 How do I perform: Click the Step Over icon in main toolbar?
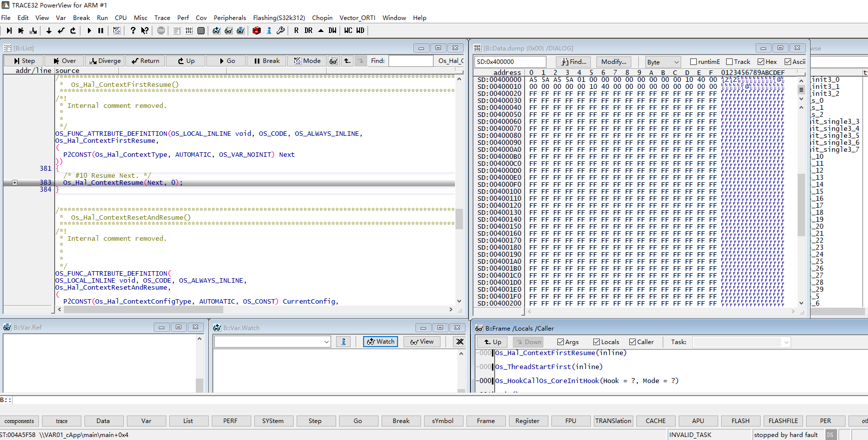point(21,30)
